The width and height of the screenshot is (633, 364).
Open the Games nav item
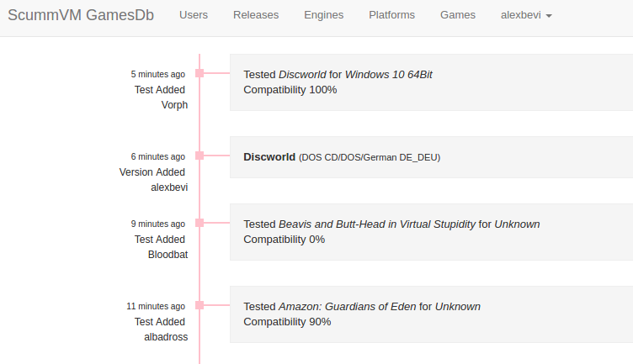click(458, 15)
